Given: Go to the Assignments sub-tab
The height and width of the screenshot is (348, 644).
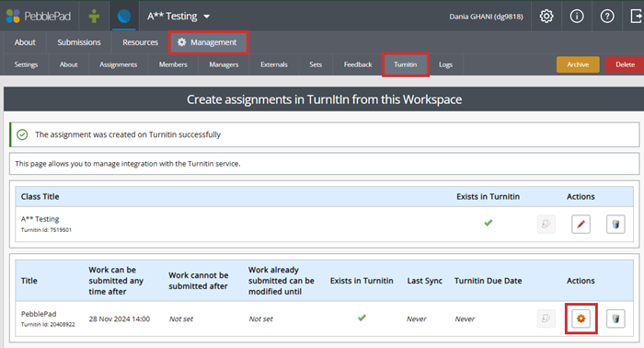Looking at the screenshot, I should point(118,64).
